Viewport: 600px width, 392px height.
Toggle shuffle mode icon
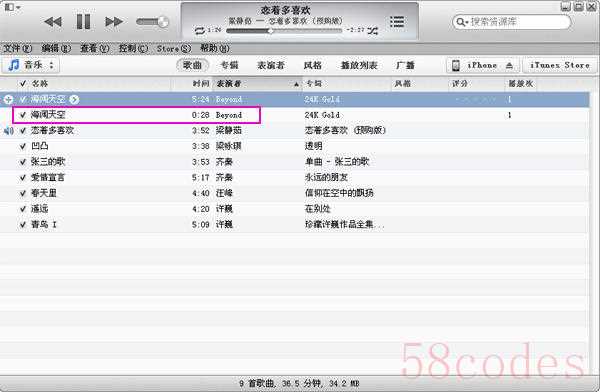click(x=373, y=31)
